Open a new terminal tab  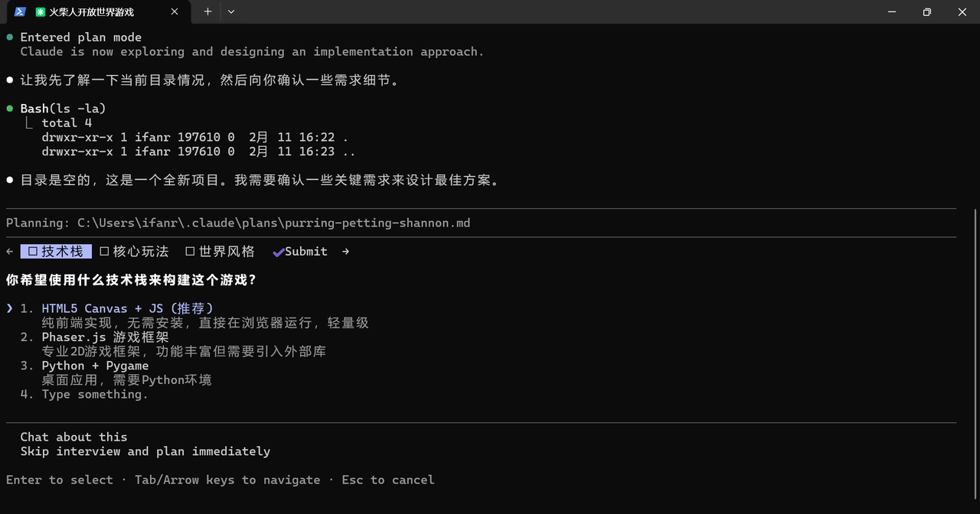coord(207,11)
